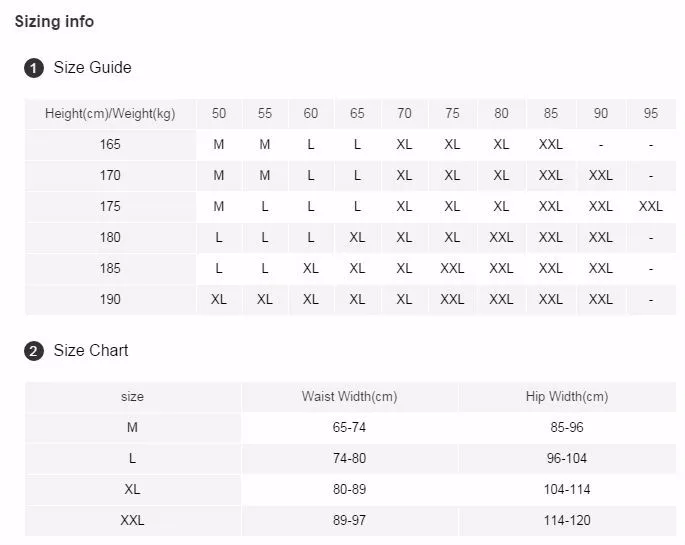The image size is (685, 545).
Task: Select the 95 kg weight column header
Action: [x=651, y=113]
